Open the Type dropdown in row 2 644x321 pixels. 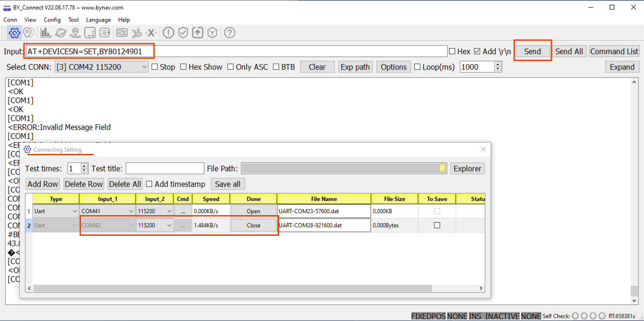[56, 225]
